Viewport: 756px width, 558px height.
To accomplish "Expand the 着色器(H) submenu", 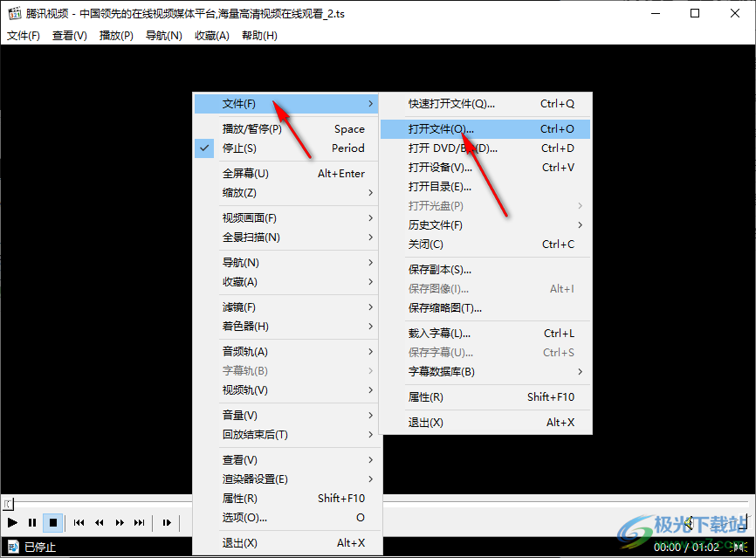I will pos(286,327).
